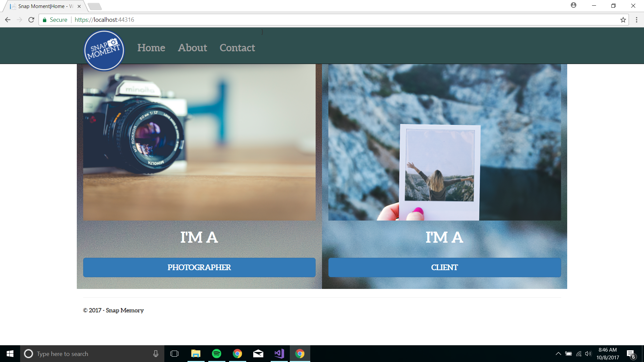Click the camera photo thumbnail
Screen dimensions: 644x362
tap(199, 142)
